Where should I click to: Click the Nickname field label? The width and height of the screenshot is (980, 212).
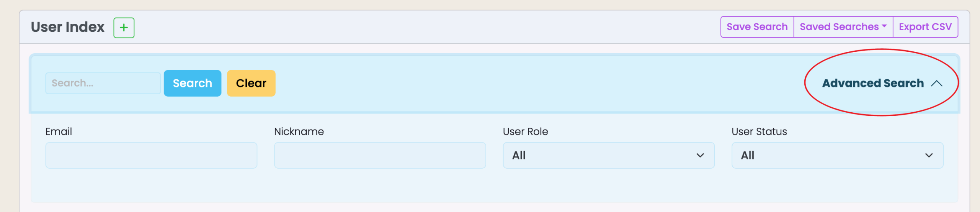point(299,131)
